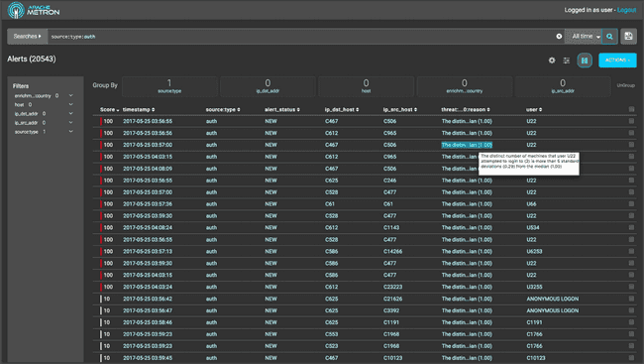The image size is (644, 364).
Task: Expand the source:type filter
Action: tap(70, 132)
